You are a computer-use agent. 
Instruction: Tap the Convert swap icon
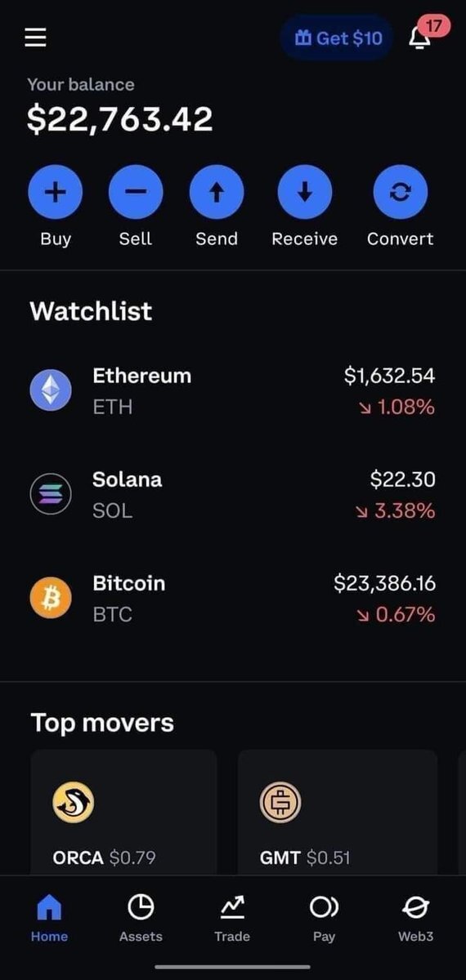point(401,192)
